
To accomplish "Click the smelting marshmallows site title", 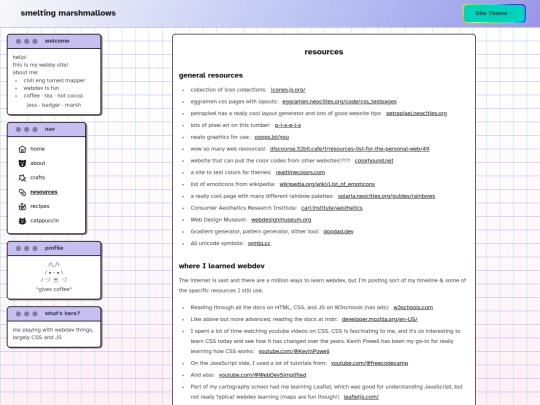I will [68, 13].
